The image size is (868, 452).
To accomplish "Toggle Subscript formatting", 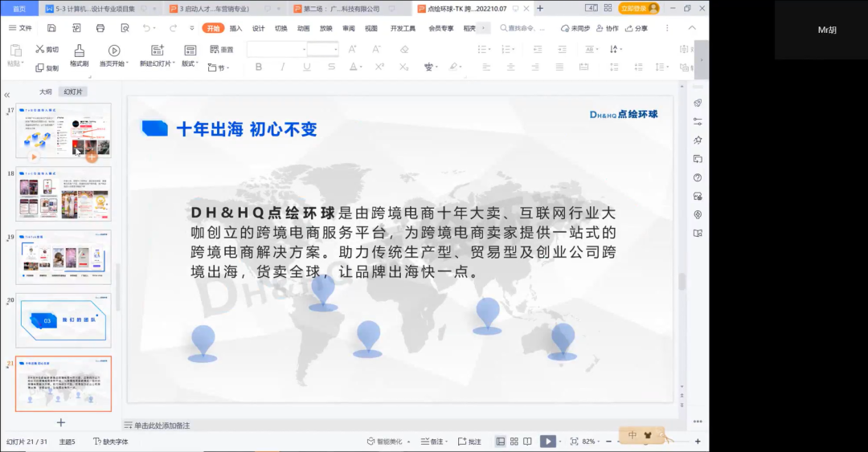I will (x=403, y=67).
